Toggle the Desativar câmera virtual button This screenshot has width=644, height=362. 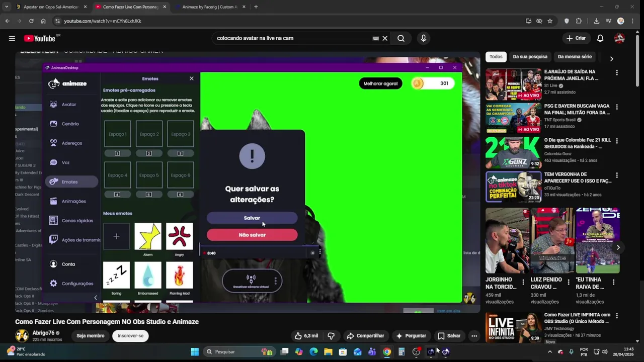coord(251,281)
